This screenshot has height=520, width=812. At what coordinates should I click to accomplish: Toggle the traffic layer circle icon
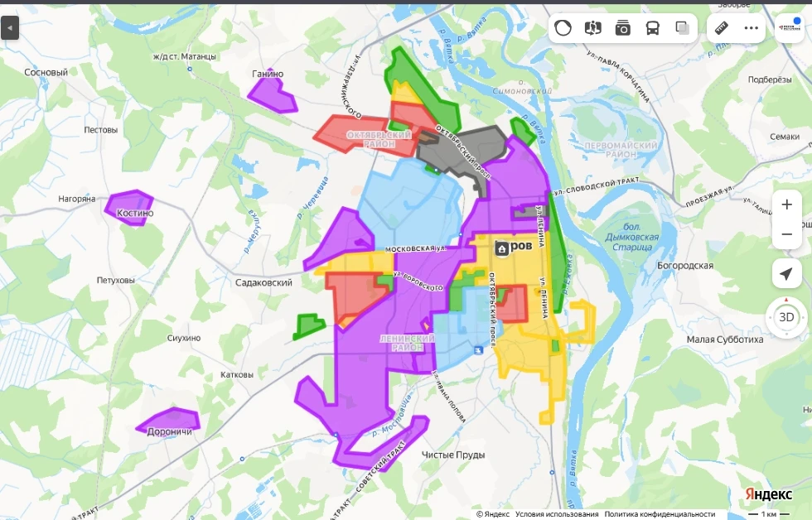coord(563,28)
